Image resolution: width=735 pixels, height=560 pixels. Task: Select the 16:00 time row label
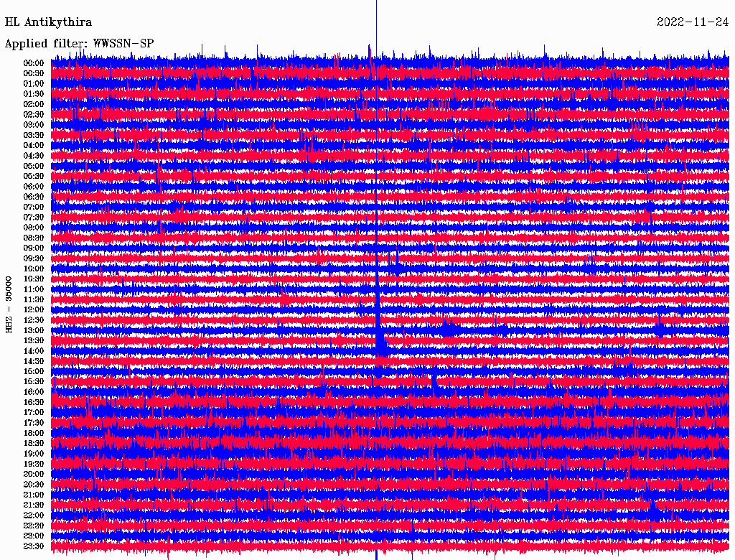(x=33, y=392)
